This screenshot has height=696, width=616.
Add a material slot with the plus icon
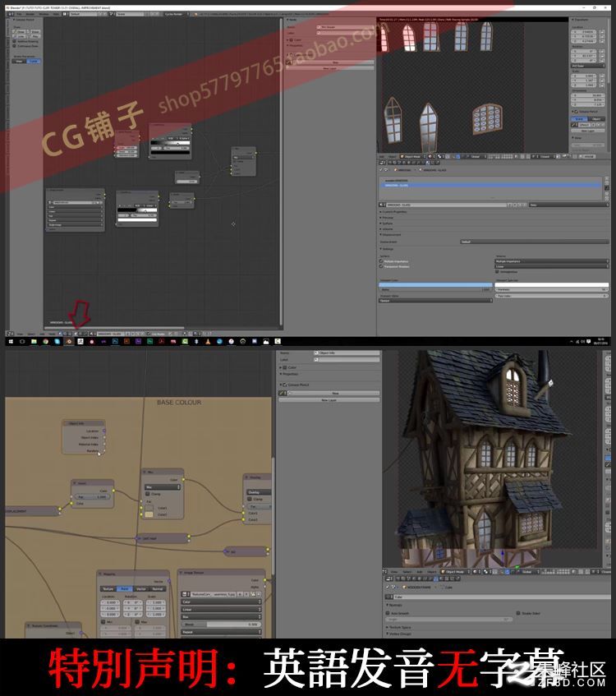coord(607,178)
